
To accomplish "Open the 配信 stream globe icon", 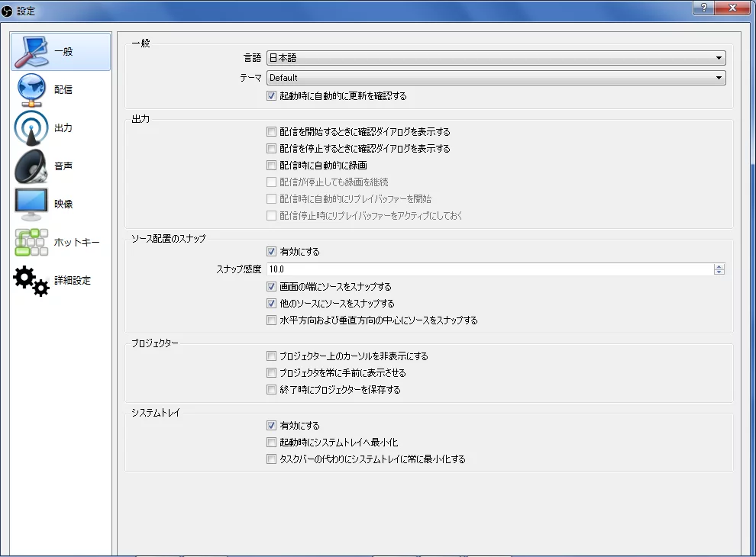I will (31, 89).
